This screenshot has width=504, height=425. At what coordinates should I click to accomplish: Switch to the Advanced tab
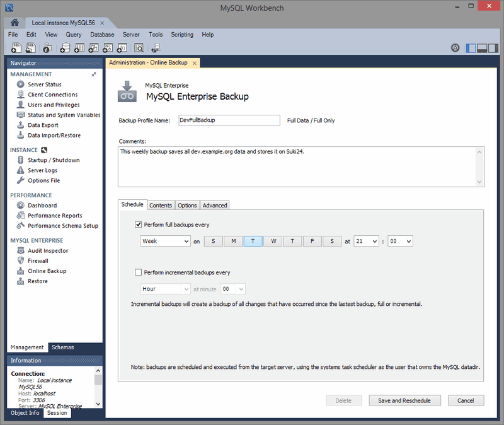pyautogui.click(x=215, y=206)
